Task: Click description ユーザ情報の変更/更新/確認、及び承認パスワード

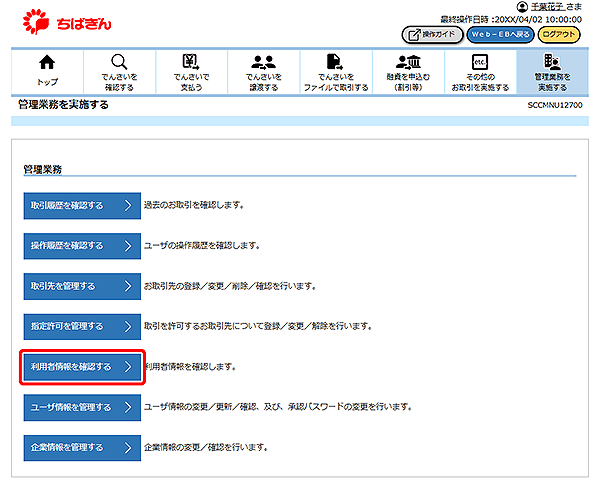Action: pos(278,407)
